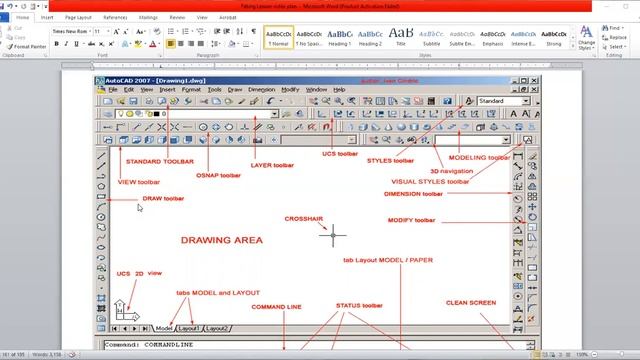The height and width of the screenshot is (360, 640).
Task: Click Replace in the Editing group
Action: point(614,38)
